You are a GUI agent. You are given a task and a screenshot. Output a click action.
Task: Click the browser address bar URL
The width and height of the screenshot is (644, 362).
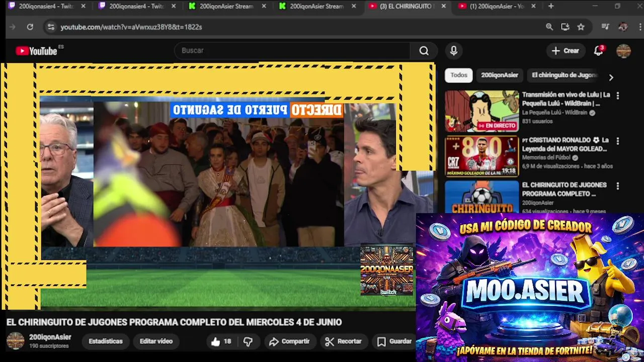pos(131,27)
